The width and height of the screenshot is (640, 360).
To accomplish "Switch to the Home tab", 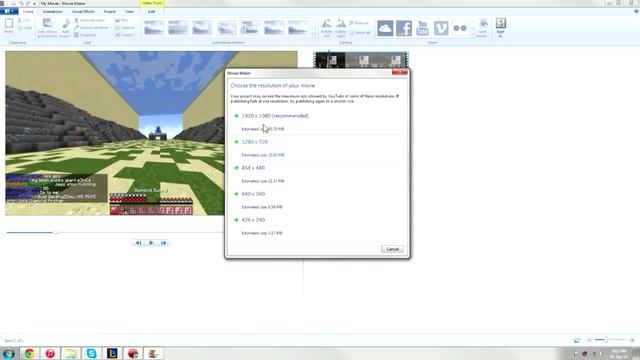I will pyautogui.click(x=28, y=11).
